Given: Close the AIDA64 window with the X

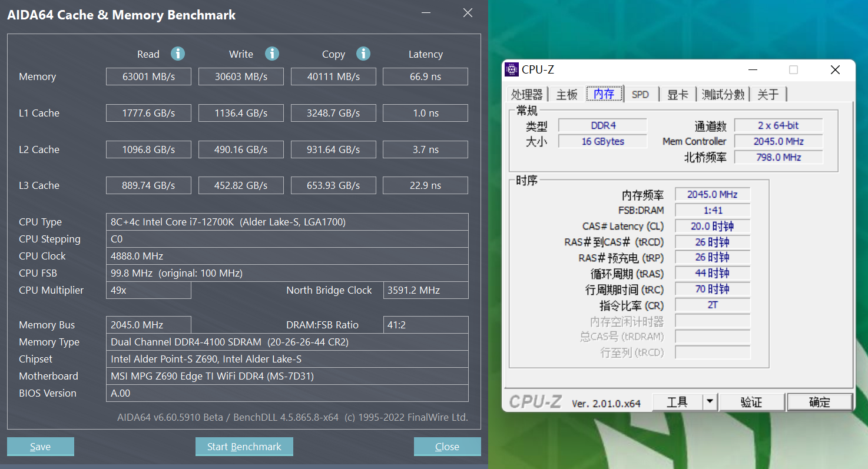Looking at the screenshot, I should [468, 13].
